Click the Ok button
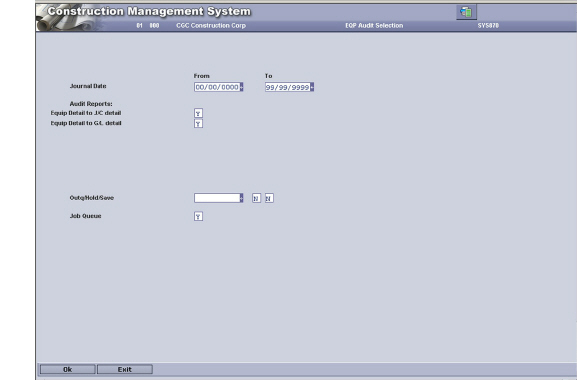Image resolution: width=577 pixels, height=380 pixels. (68, 369)
